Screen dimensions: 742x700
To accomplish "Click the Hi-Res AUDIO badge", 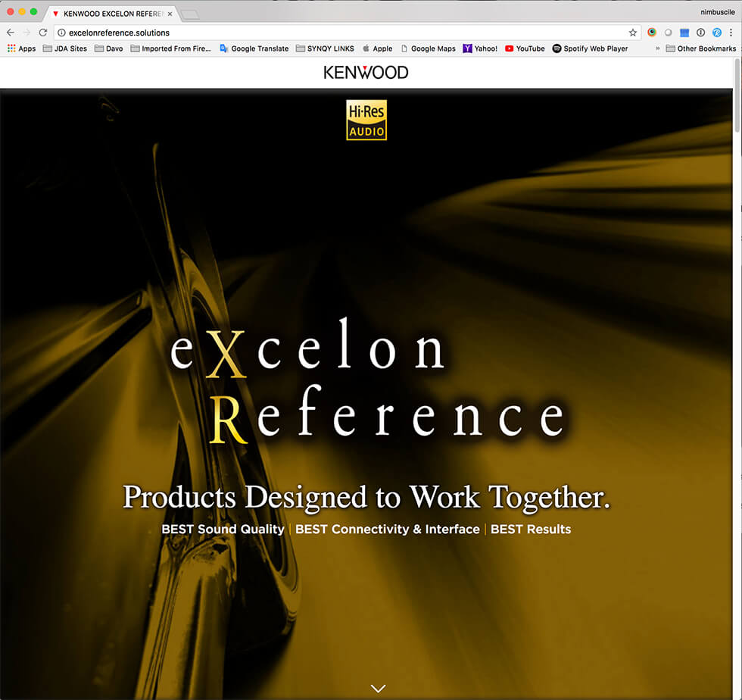I will pos(366,120).
